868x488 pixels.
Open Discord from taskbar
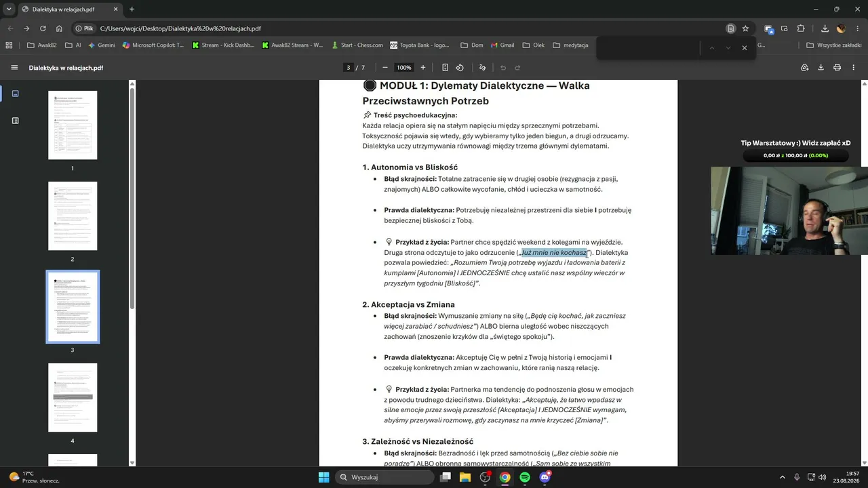pos(545,477)
